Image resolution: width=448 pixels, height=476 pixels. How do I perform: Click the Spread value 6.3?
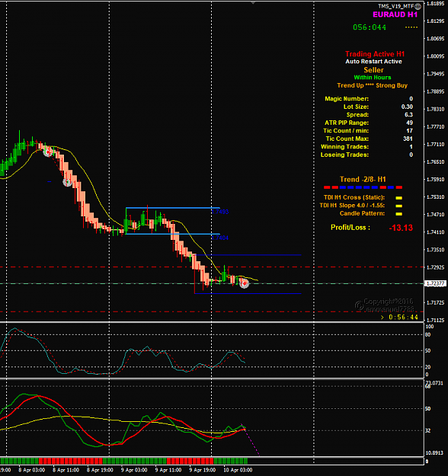tap(408, 115)
